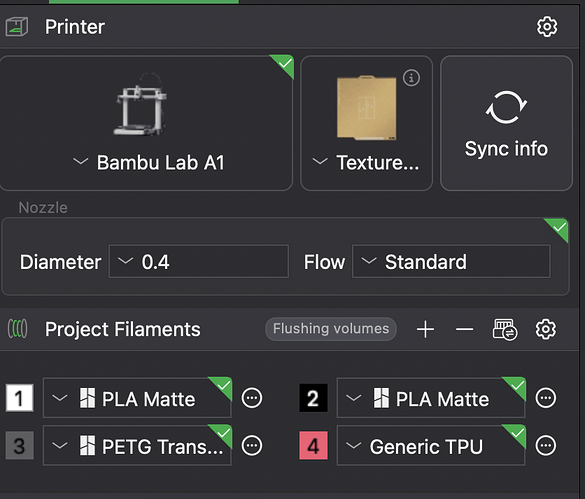This screenshot has width=585, height=499.
Task: Click the pink color swatch for filament 4
Action: tap(313, 446)
